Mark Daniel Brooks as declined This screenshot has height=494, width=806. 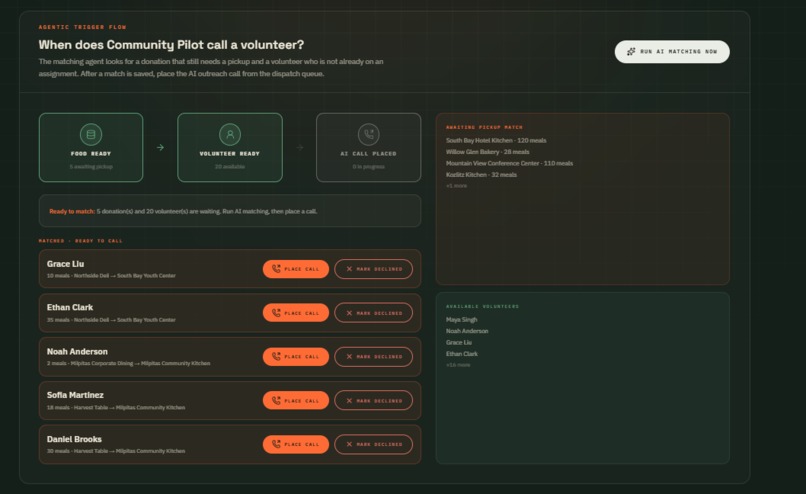(374, 444)
